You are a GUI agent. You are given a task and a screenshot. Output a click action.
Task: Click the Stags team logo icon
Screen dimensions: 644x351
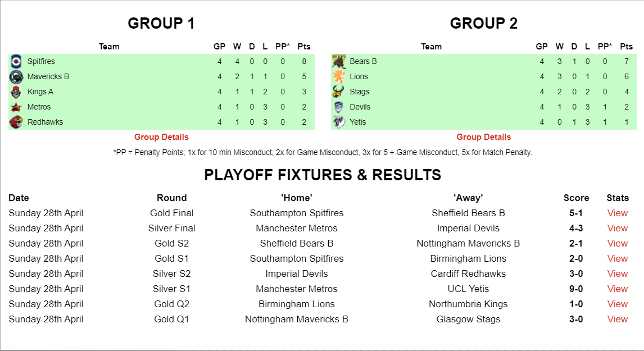[338, 92]
